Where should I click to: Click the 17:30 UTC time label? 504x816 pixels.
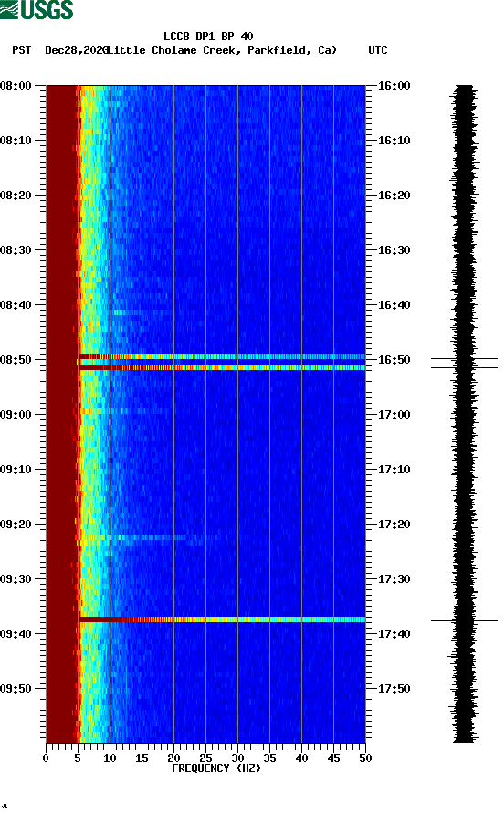coord(394,579)
